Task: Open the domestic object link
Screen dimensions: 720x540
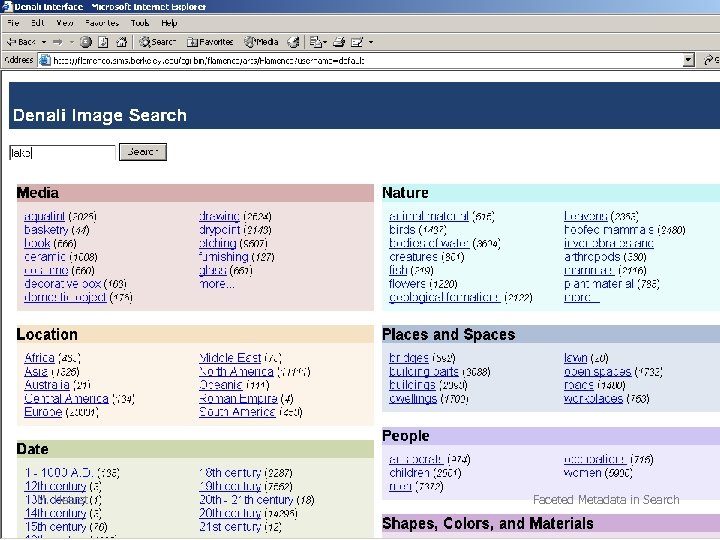Action: tap(65, 297)
